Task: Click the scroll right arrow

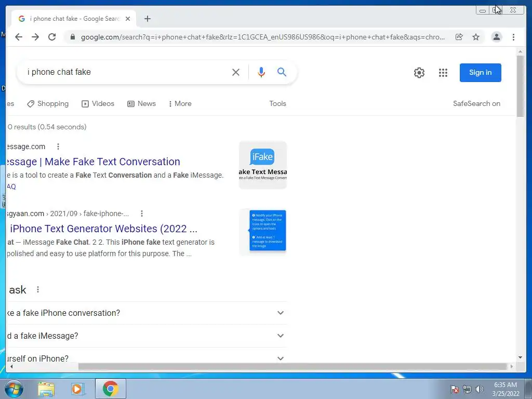Action: [512, 366]
